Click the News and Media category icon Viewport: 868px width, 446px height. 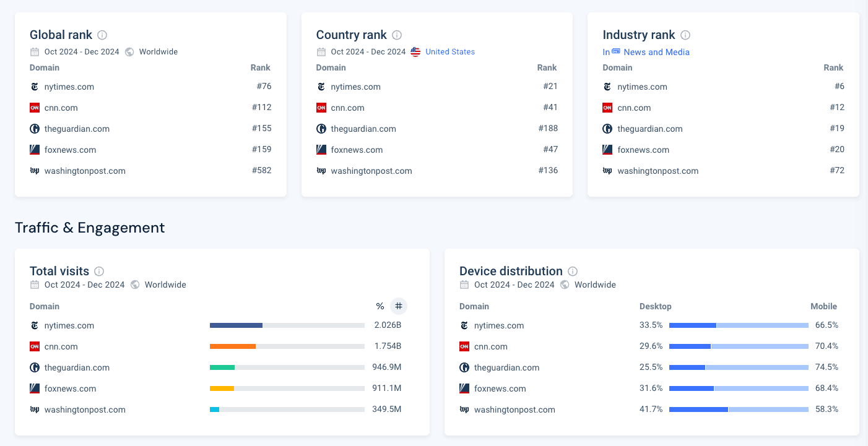(616, 52)
